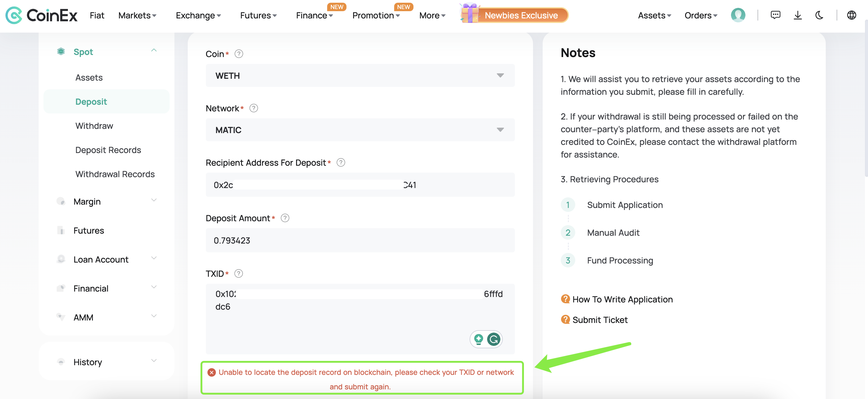The width and height of the screenshot is (868, 399).
Task: Select Deposit in the sidebar
Action: click(106, 101)
